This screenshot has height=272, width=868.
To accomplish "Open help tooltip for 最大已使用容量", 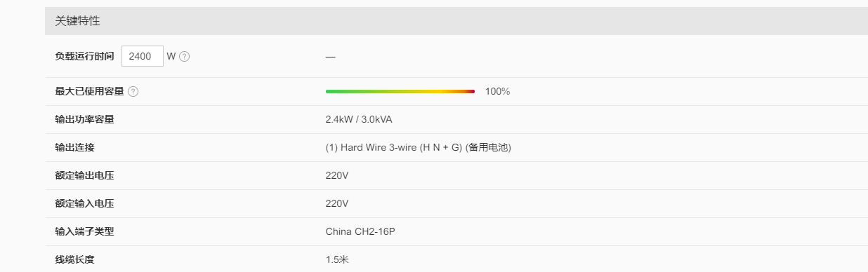I will [133, 92].
